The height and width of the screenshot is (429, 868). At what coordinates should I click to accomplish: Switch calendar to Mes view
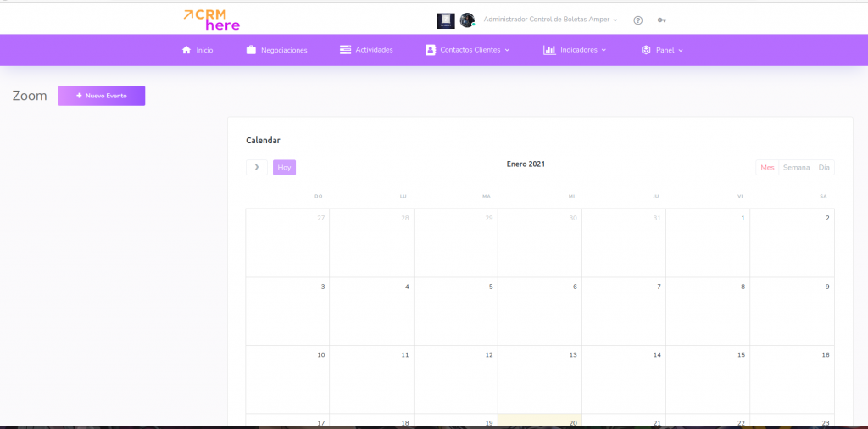[767, 168]
